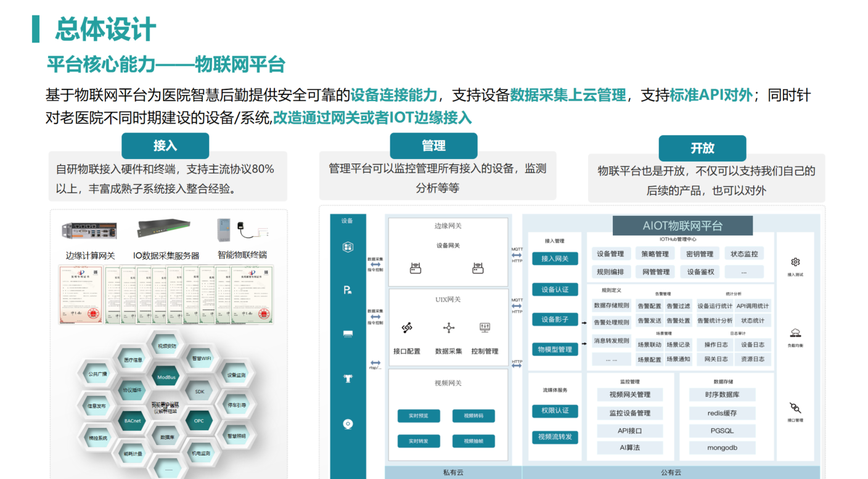
Task: Select the 接入 header tab
Action: pyautogui.click(x=165, y=146)
